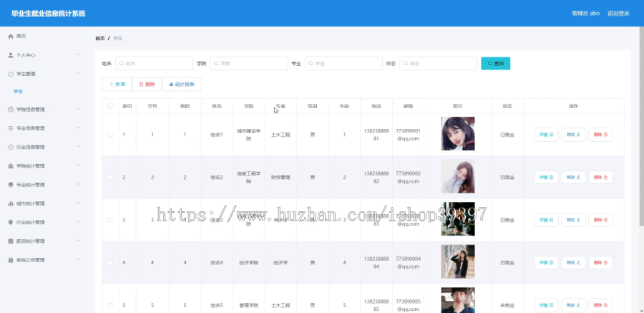
Task: Click 删除 for the 姓名5 row
Action: (x=601, y=305)
